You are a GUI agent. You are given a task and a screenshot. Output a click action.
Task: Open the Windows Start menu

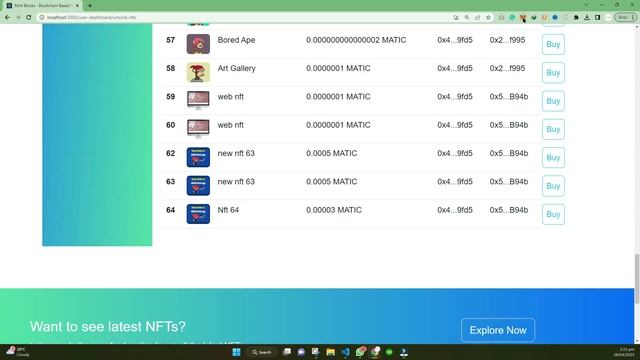coord(236,352)
